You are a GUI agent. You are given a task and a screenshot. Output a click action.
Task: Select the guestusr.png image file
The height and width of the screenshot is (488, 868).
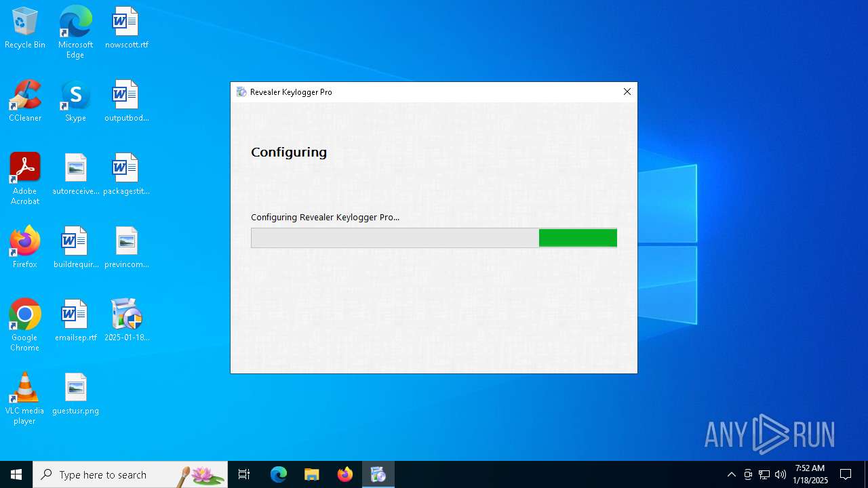click(75, 394)
